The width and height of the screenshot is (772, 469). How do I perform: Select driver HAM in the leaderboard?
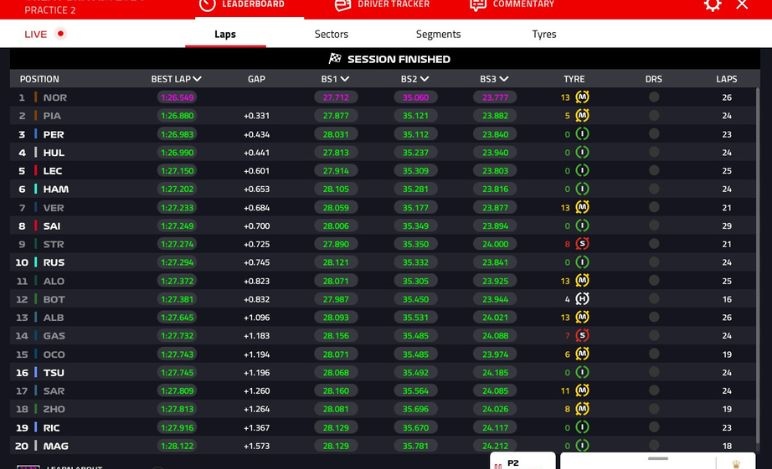point(56,189)
